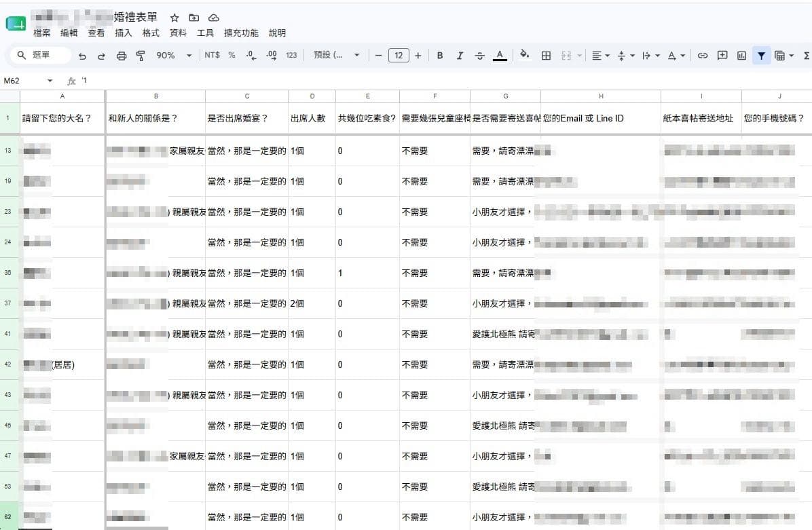Open the 擴充功能 menu
Screen dimensions: 812x530
click(x=241, y=33)
